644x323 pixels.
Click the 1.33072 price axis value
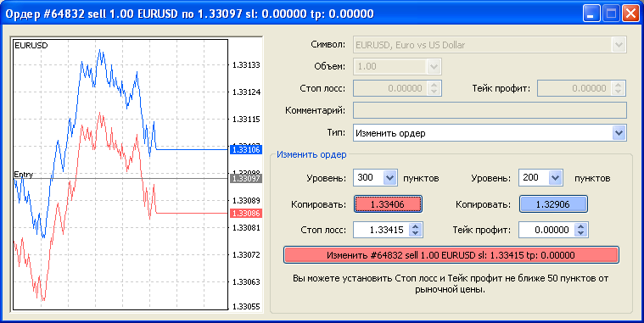[246, 255]
